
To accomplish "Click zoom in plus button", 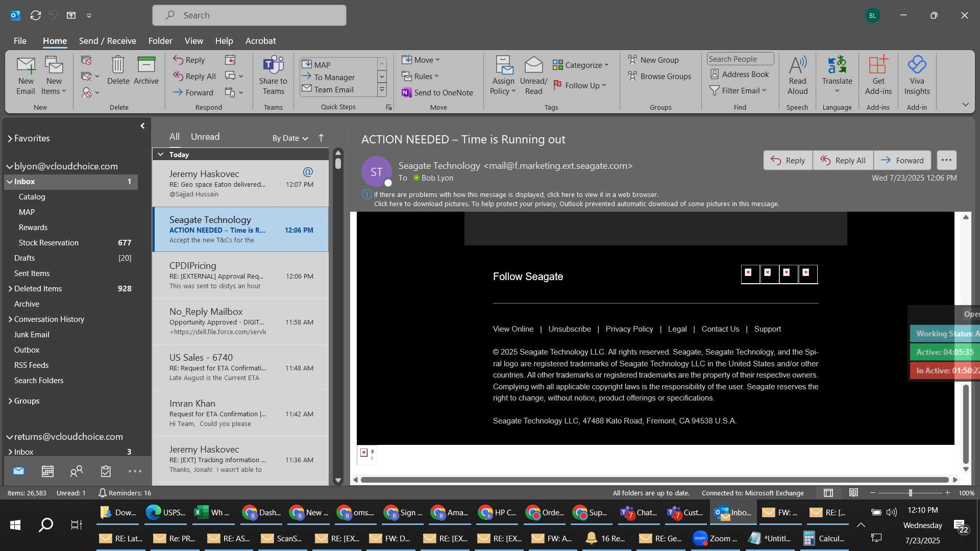I will click(947, 493).
